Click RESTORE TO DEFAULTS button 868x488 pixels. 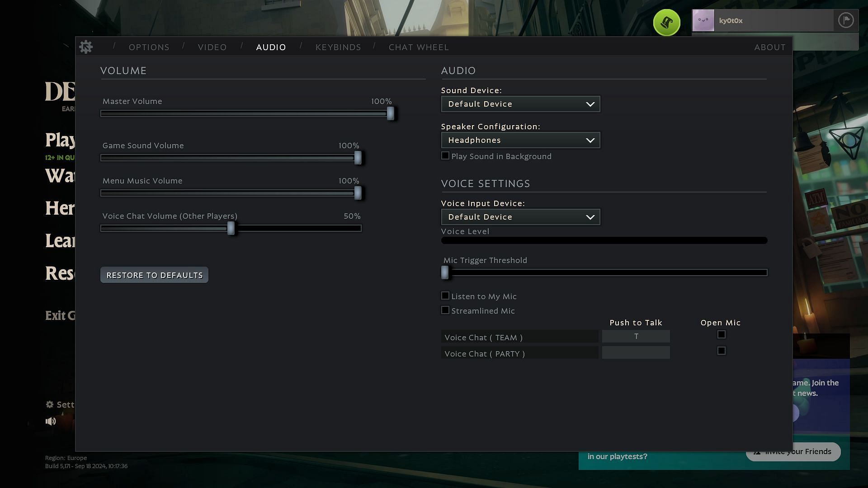pos(155,275)
